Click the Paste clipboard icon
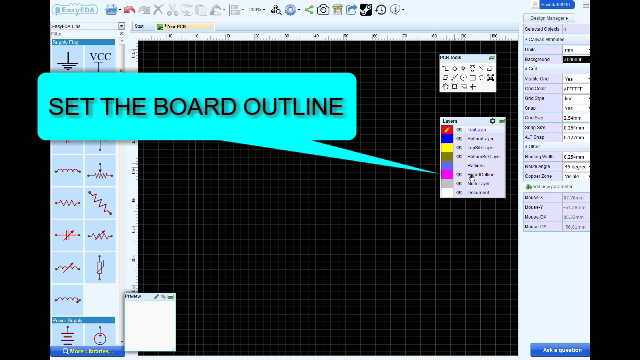 (x=201, y=9)
